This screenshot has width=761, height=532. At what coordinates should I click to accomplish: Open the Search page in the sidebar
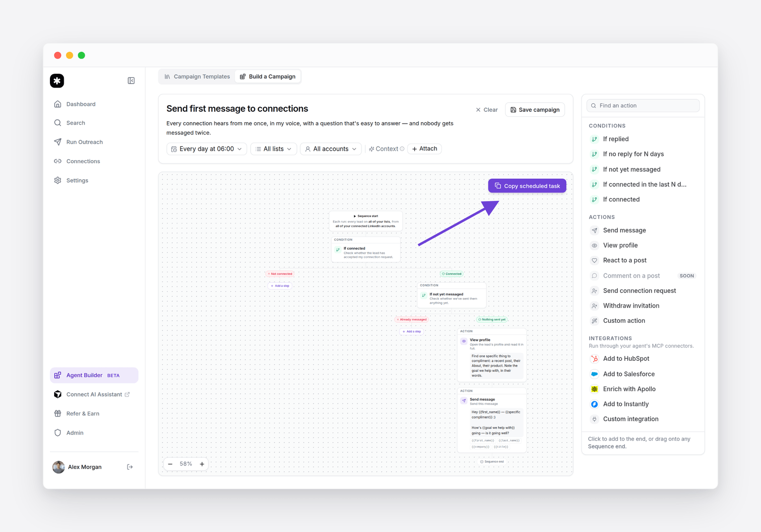(94, 123)
